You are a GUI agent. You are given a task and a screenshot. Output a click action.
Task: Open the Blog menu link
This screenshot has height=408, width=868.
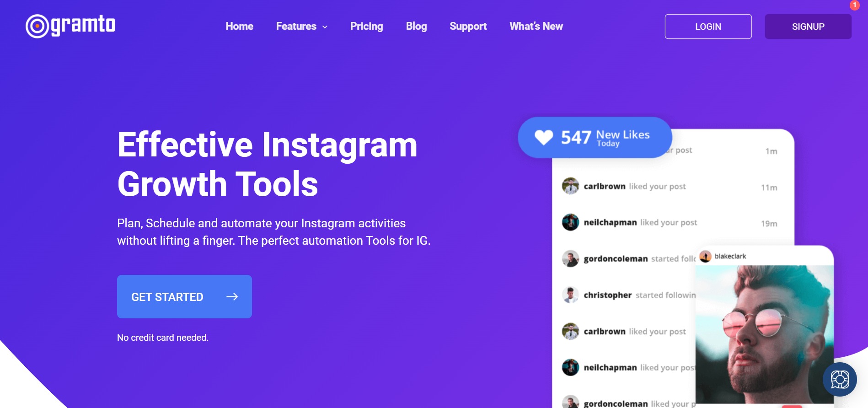[416, 27]
